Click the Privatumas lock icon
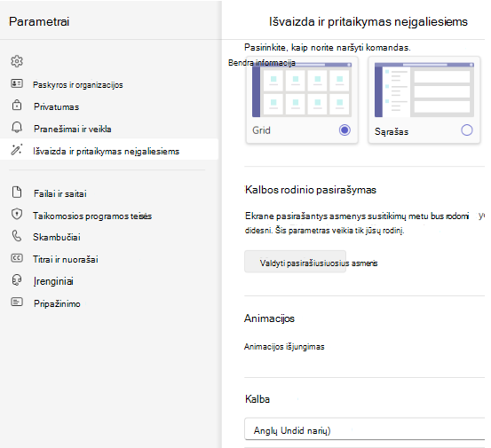 click(17, 105)
